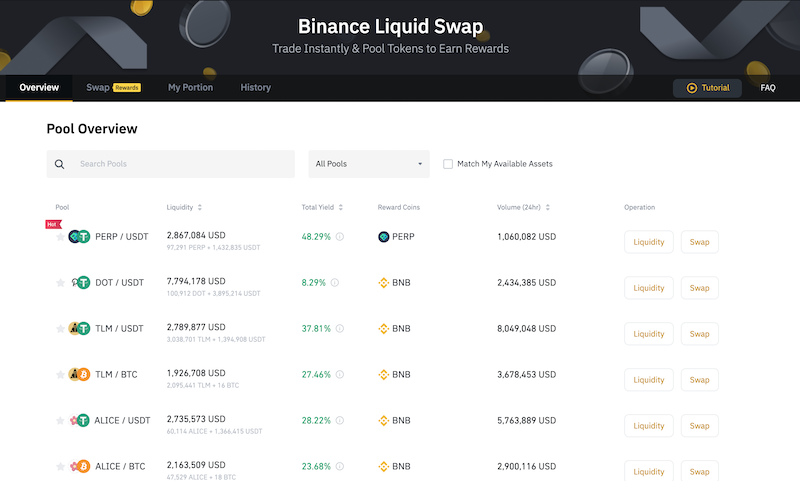Click the DOT / USDT pair coin icons
Screen dimensions: 800x481
tap(79, 283)
